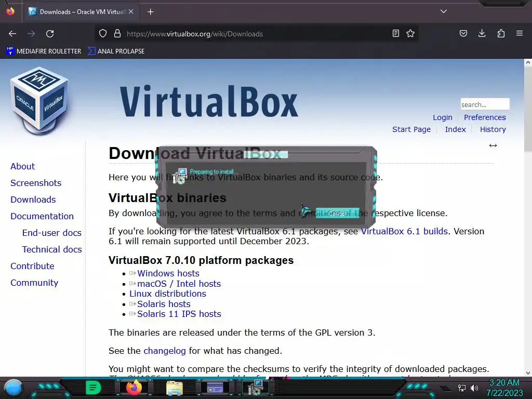The height and width of the screenshot is (399, 532).
Task: Open a new tab with plus button
Action: (x=151, y=12)
